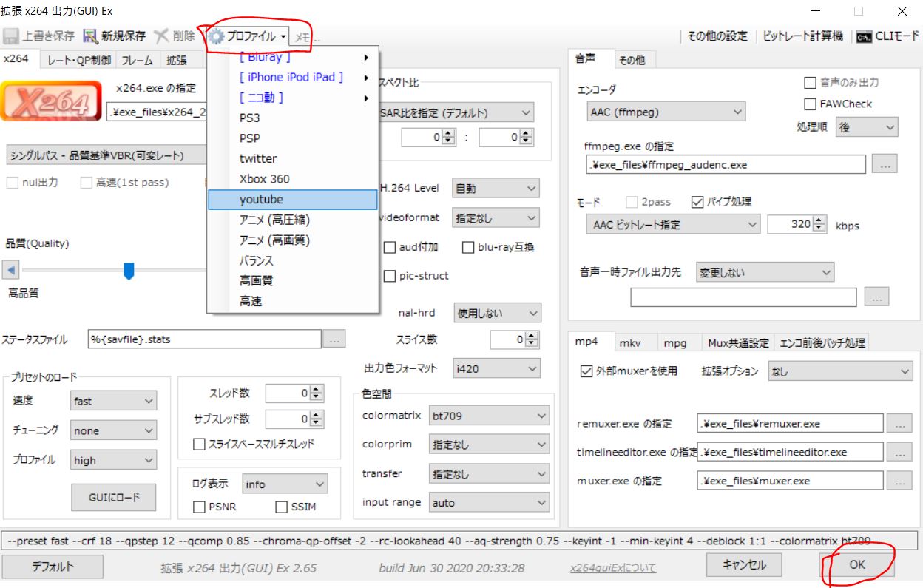
Task: Toggle 外部muxerを使用 checkbox
Action: tap(587, 371)
